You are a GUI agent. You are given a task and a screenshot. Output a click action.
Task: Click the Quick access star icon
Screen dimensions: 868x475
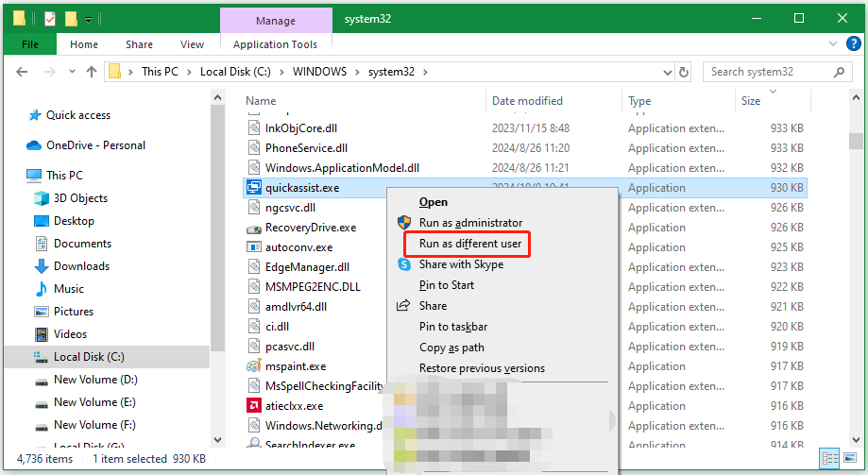pyautogui.click(x=34, y=115)
